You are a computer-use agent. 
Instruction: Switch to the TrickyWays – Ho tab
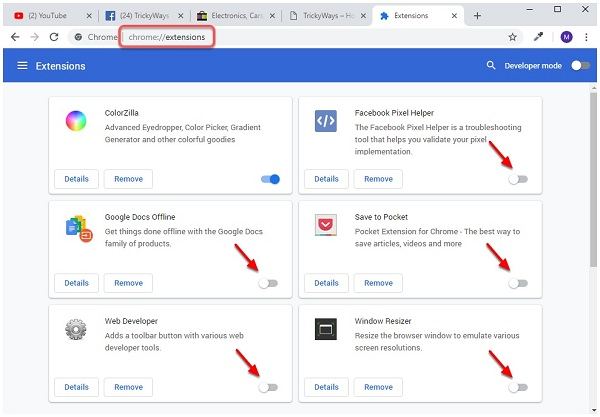tap(327, 16)
